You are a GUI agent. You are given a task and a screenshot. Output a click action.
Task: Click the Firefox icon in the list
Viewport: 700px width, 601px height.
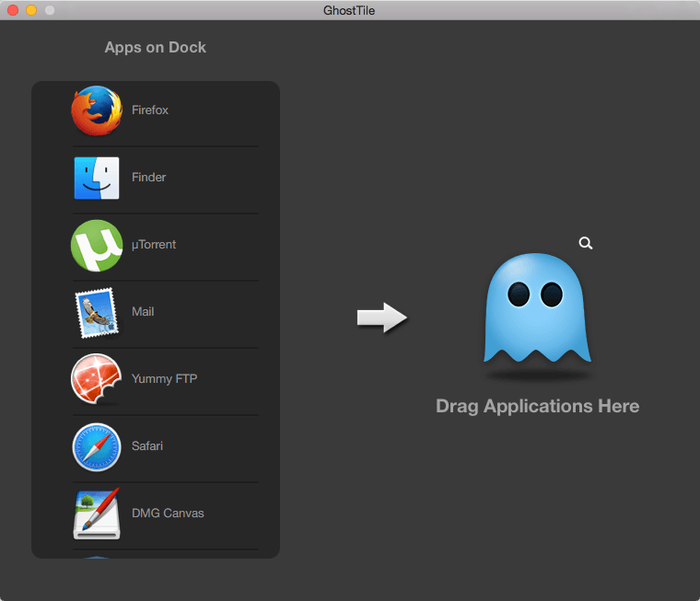point(97,110)
